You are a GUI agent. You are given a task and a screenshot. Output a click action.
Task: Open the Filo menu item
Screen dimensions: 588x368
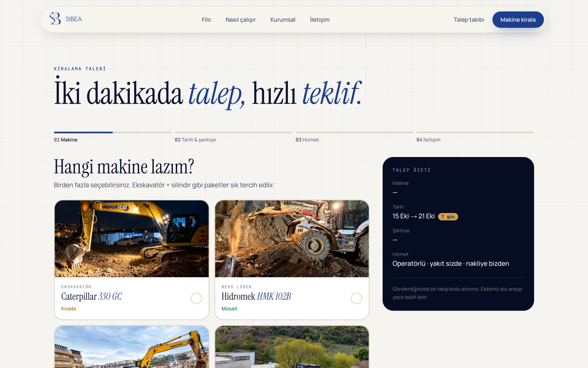[x=206, y=20]
